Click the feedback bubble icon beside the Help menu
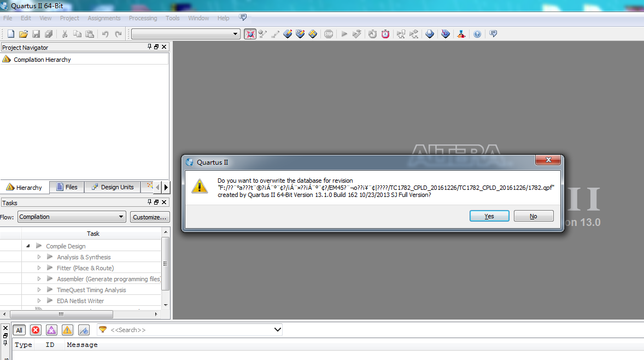Screen dimensions: 644x360 tap(243, 18)
